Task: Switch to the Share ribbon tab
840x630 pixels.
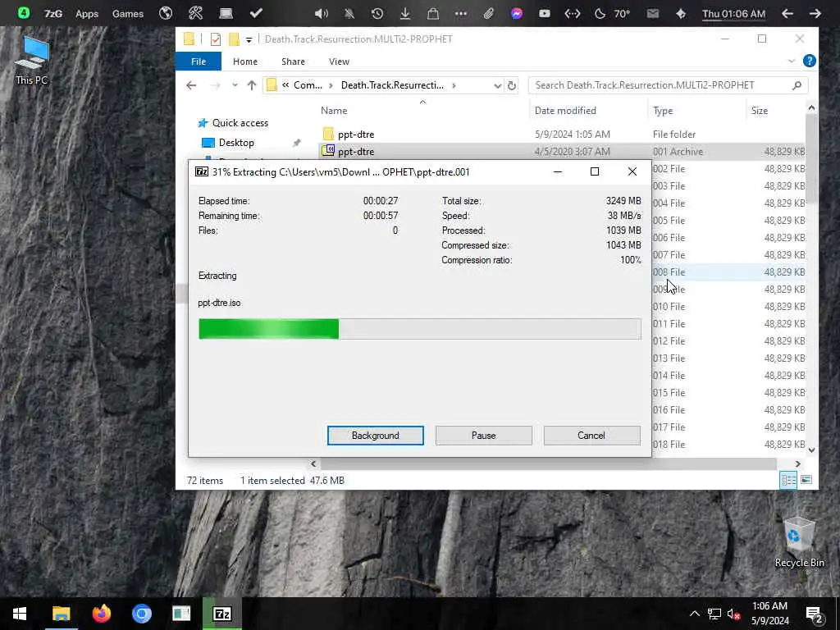Action: (293, 61)
